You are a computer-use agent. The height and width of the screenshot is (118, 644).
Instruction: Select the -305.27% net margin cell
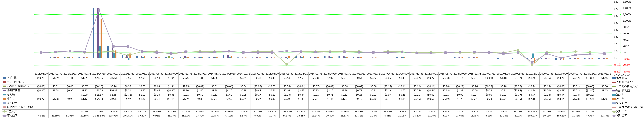pos(532,116)
